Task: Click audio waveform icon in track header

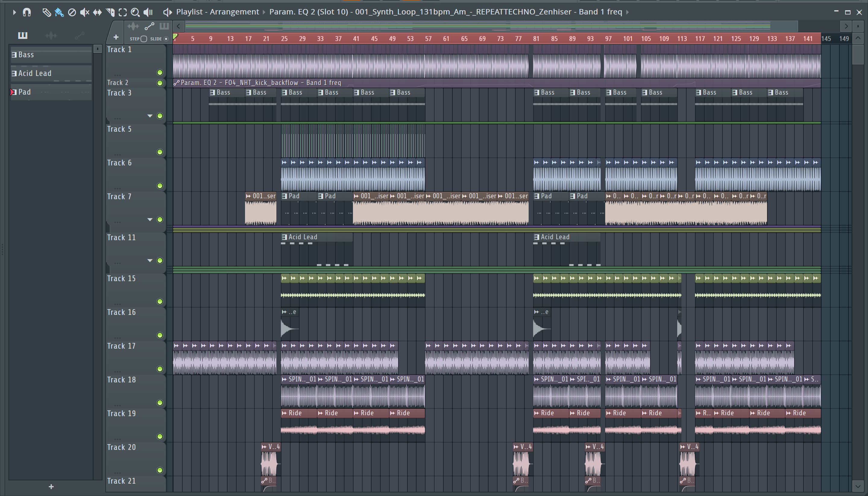Action: coord(133,26)
